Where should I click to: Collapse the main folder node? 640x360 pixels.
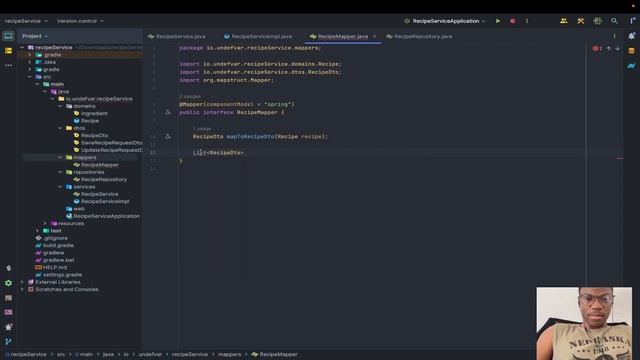37,84
